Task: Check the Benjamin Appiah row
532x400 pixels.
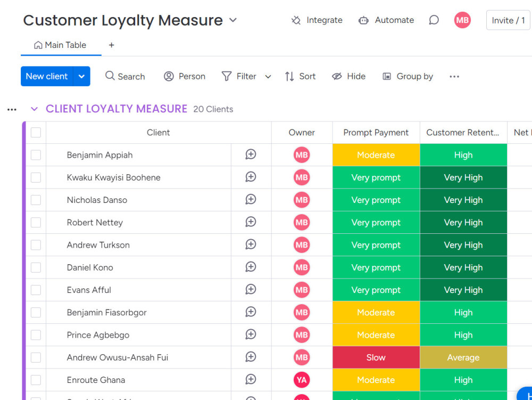Action: pos(36,155)
